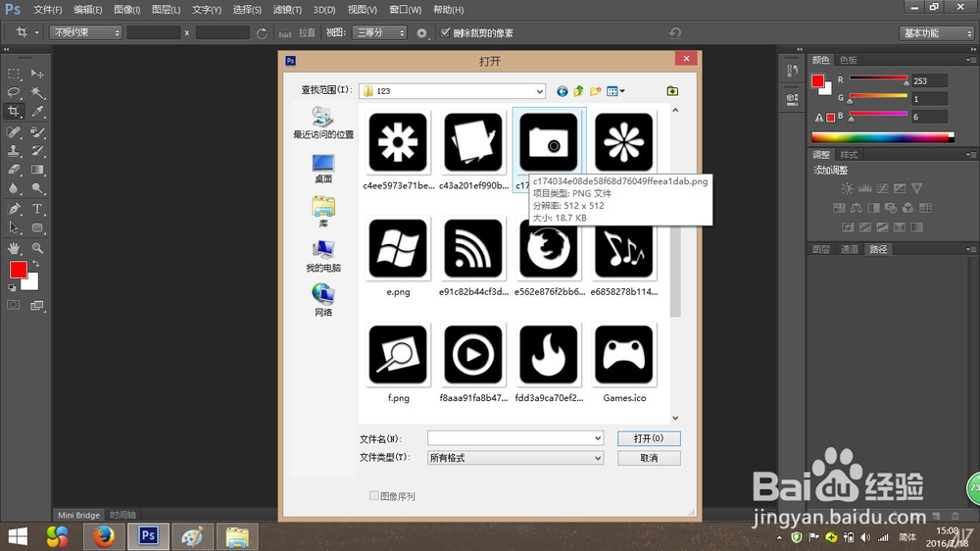This screenshot has width=980, height=551.
Task: Open the view overlay rule-of-thirds dropdown
Action: (379, 32)
